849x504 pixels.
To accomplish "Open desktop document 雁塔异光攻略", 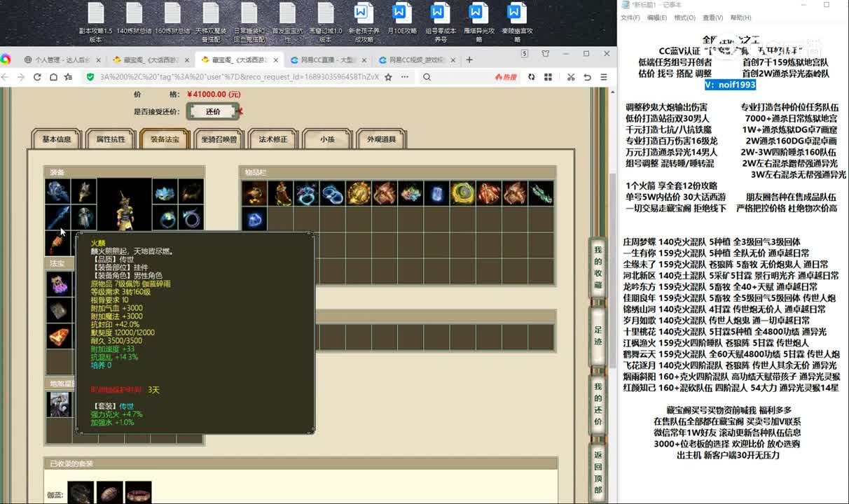I will (x=478, y=22).
